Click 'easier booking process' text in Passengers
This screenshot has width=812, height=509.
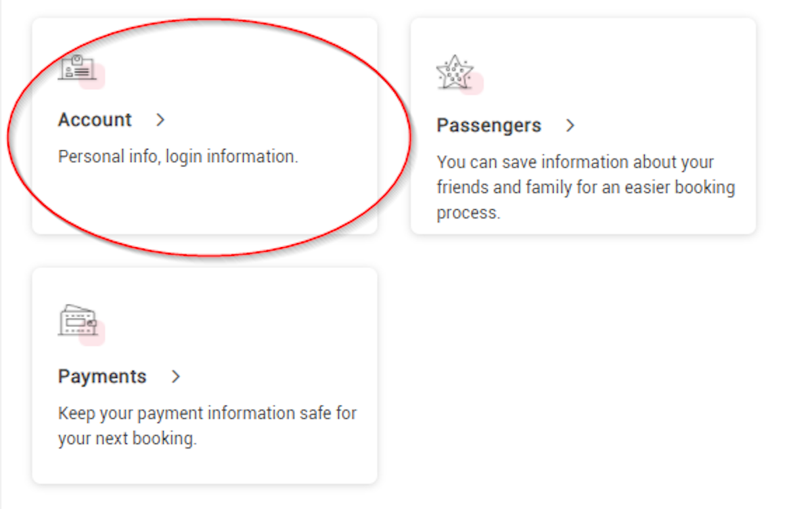coord(586,200)
